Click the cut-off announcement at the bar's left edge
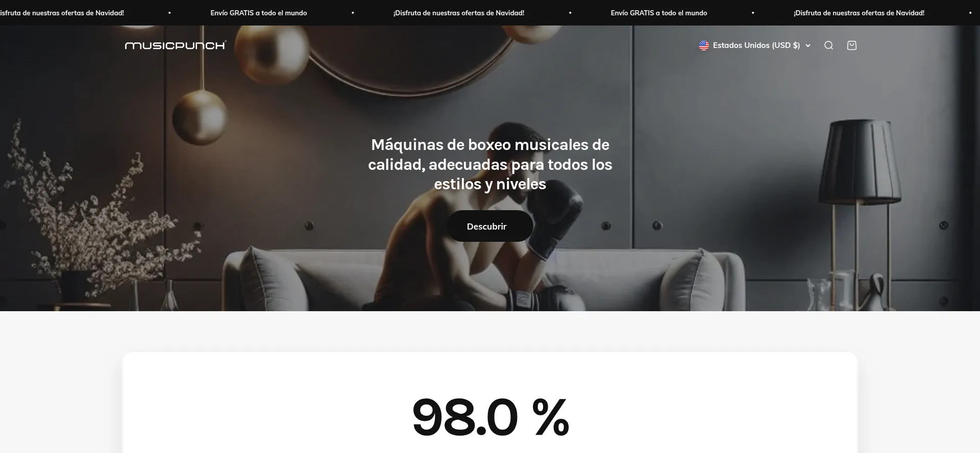This screenshot has height=453, width=980. click(62, 13)
